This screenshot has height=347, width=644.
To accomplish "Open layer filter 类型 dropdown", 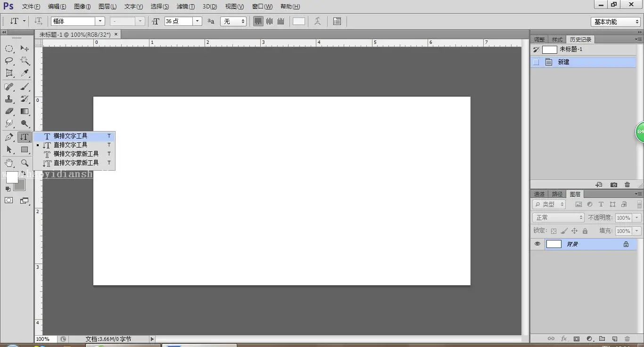I will pos(549,205).
